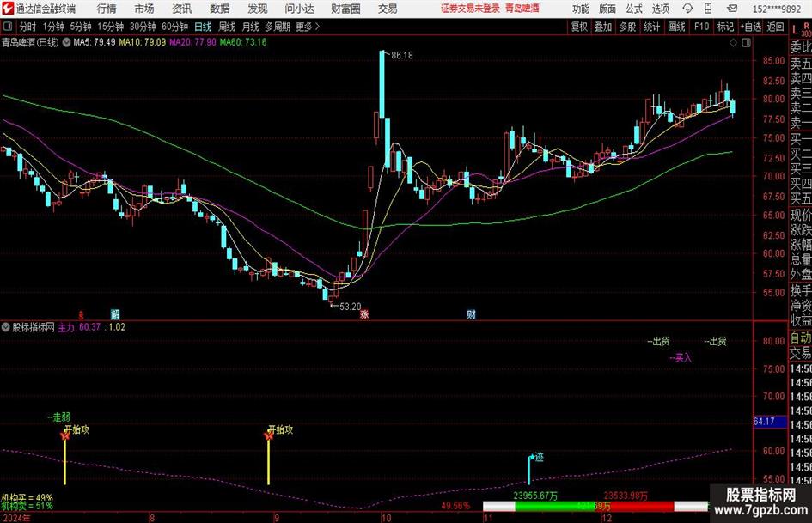This screenshot has height=523, width=812.
Task: Click the 自动 side button
Action: pyautogui.click(x=801, y=338)
